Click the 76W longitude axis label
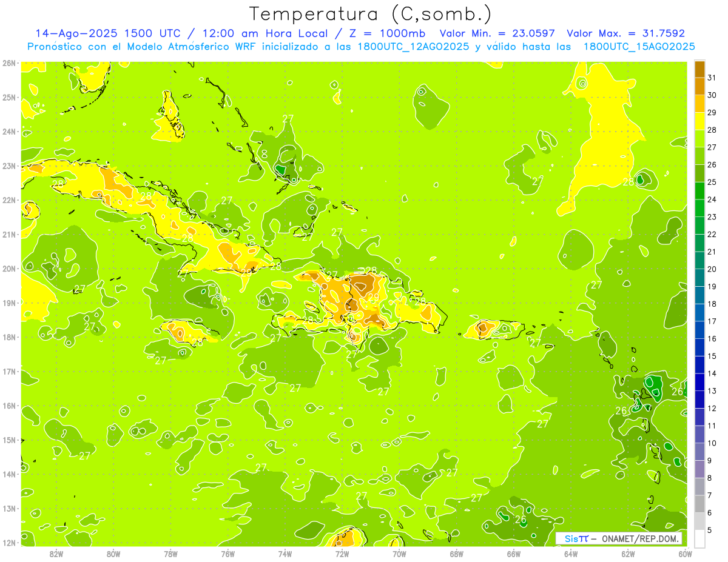Image resolution: width=728 pixels, height=562 pixels. 228,554
